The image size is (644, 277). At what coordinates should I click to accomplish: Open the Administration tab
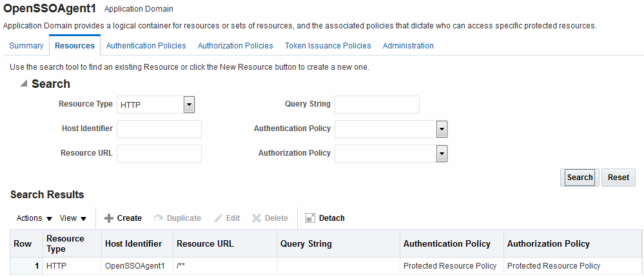point(408,46)
